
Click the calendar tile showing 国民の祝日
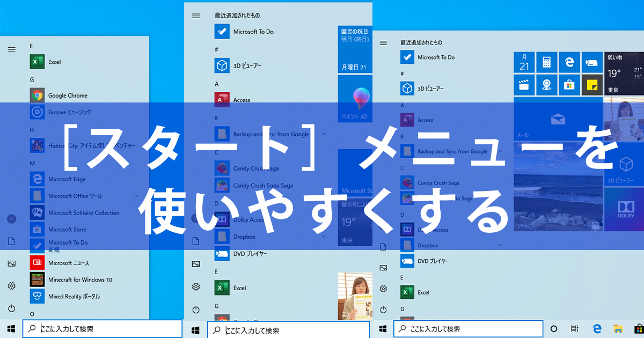[x=355, y=49]
